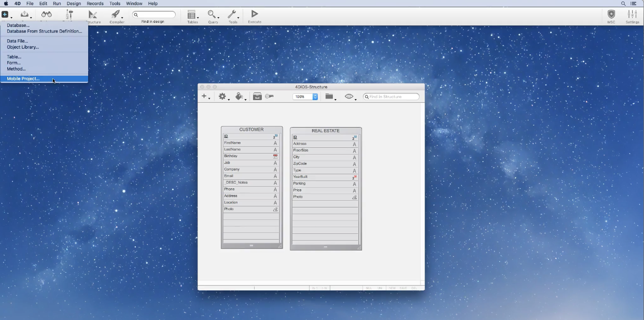Click the Execute play icon
The image size is (644, 320).
pyautogui.click(x=254, y=14)
